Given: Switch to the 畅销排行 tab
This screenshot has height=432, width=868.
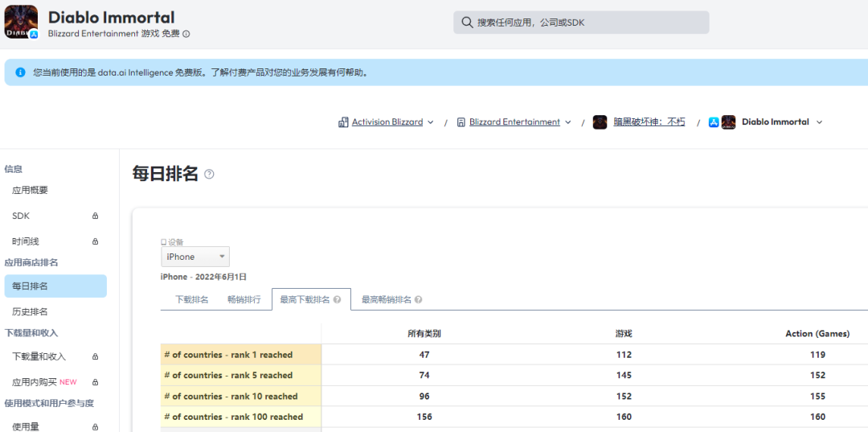Looking at the screenshot, I should (x=244, y=299).
